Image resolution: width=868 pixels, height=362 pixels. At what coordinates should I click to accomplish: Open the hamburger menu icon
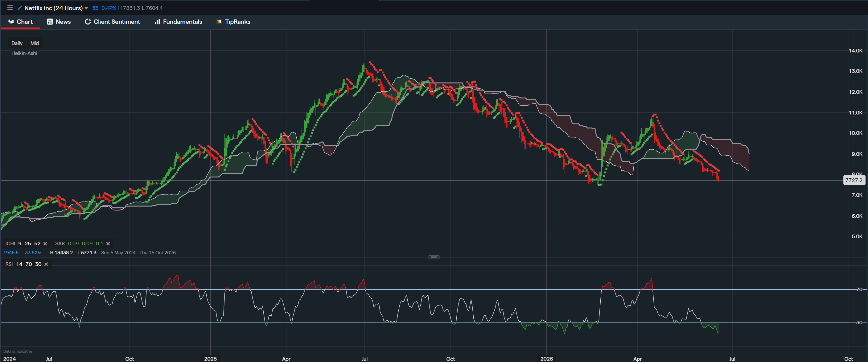pos(10,8)
